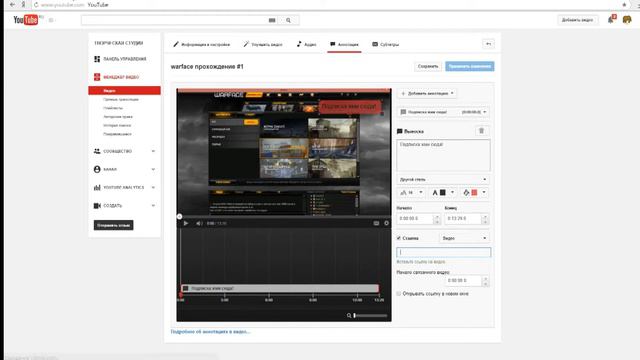This screenshot has width=640, height=360.
Task: Open the annotation selector dropdown
Action: point(443,112)
